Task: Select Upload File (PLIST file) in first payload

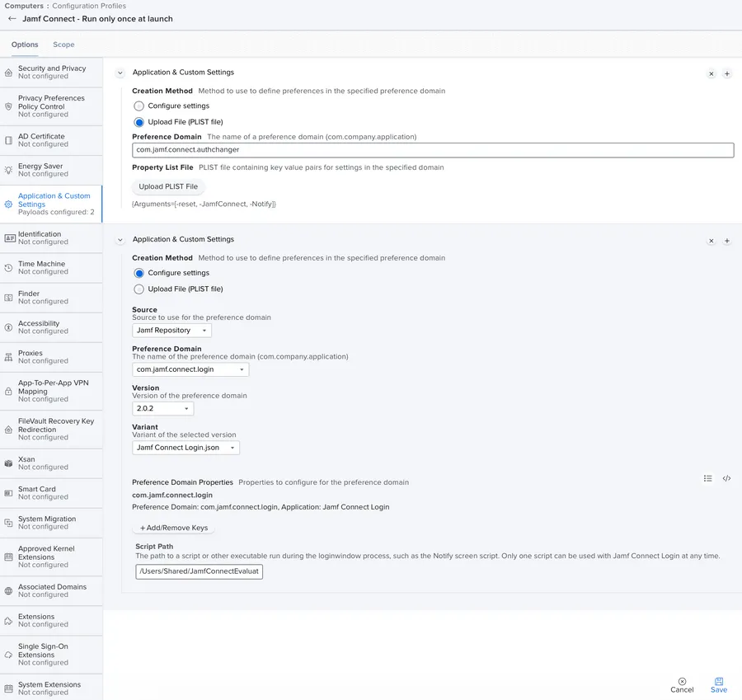Action: click(x=139, y=122)
